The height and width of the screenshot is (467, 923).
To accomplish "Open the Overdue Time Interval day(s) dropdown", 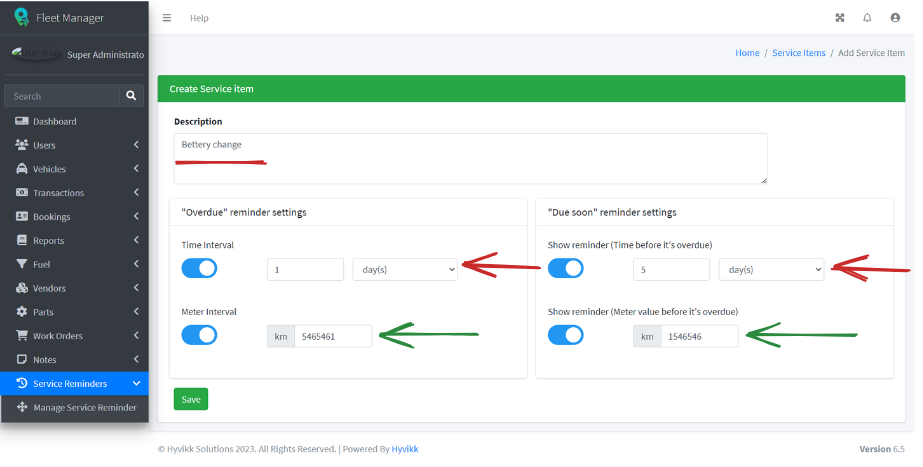I will point(405,270).
